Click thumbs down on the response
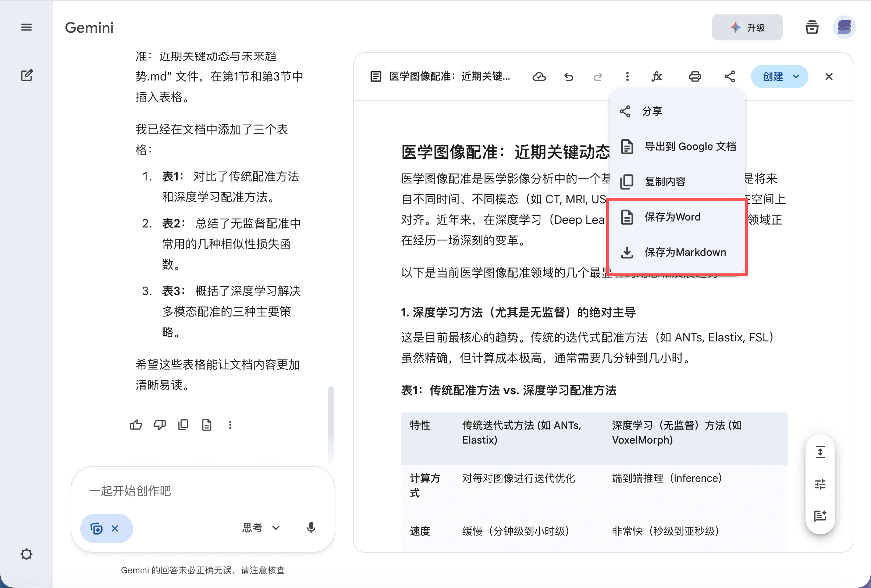 tap(160, 425)
